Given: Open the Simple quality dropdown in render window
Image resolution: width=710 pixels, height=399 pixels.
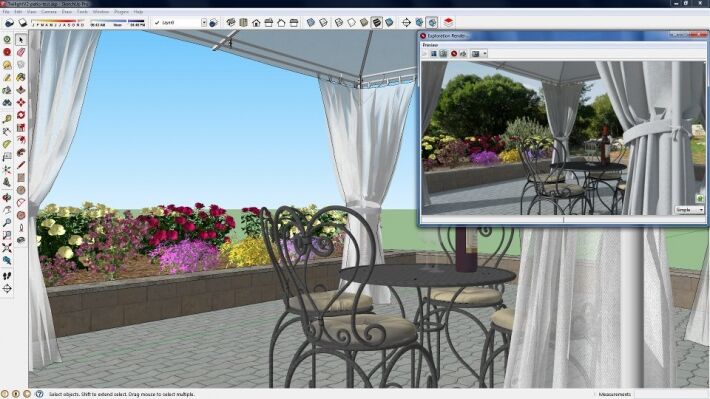Looking at the screenshot, I should tap(690, 210).
